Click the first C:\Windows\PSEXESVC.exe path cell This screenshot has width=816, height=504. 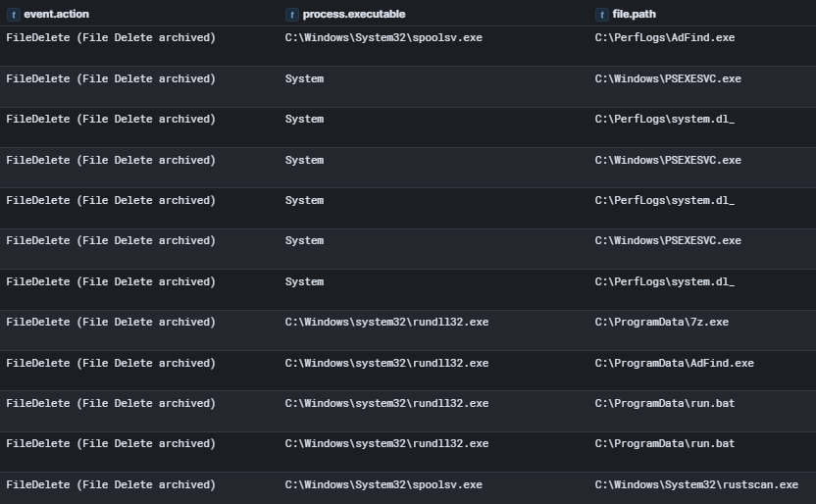click(x=668, y=78)
